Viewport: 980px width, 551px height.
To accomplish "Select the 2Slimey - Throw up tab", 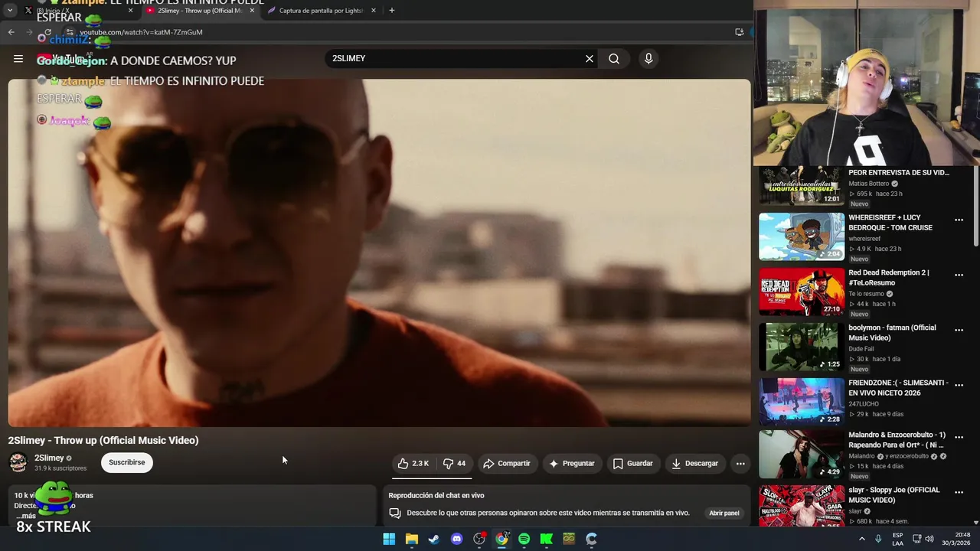I will [199, 11].
